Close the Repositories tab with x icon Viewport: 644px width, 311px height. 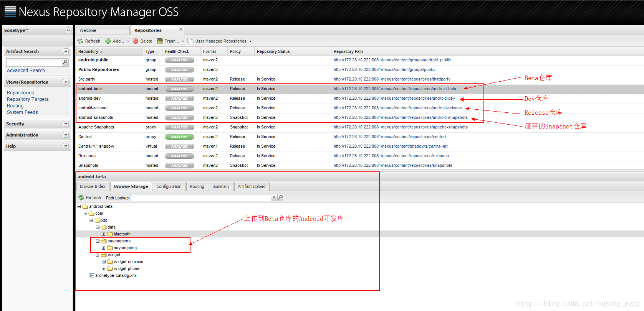click(181, 29)
